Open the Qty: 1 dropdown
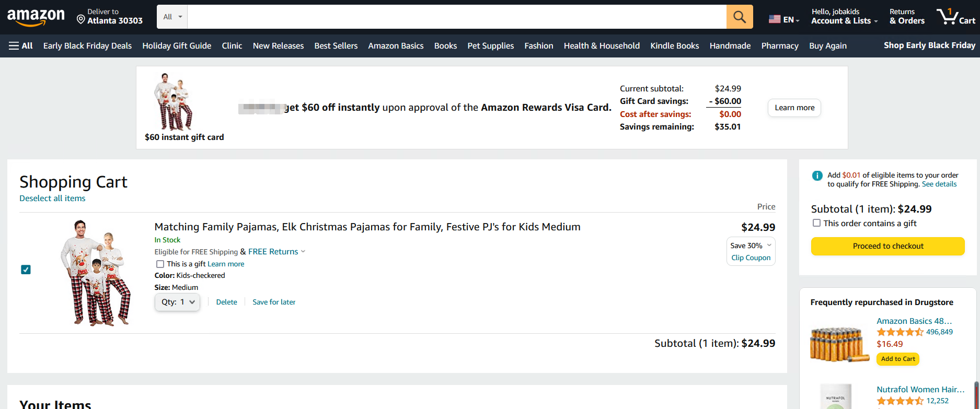980x409 pixels. click(177, 302)
